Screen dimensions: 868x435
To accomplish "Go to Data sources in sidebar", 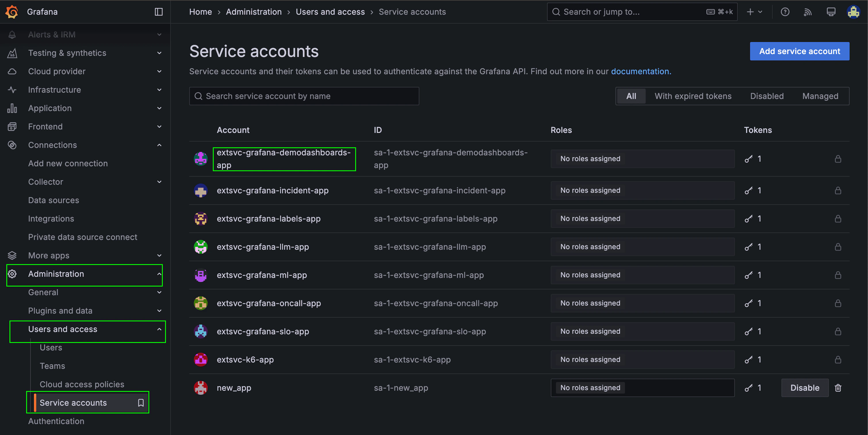I will pos(53,200).
